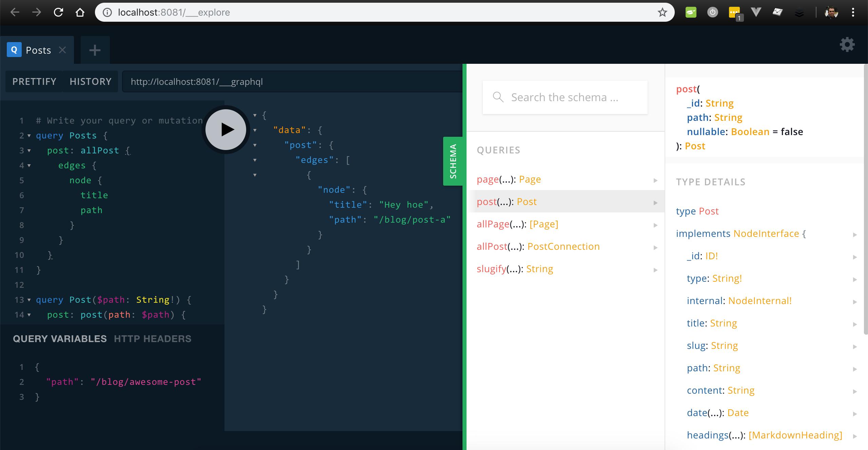Close the Posts tab
Screen dimensions: 868x450
tap(62, 50)
